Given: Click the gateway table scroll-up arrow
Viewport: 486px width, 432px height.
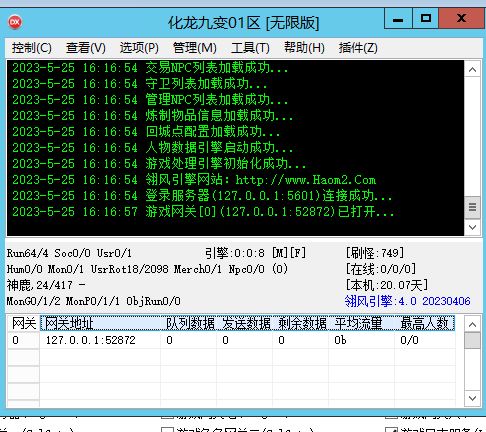Looking at the screenshot, I should (472, 324).
